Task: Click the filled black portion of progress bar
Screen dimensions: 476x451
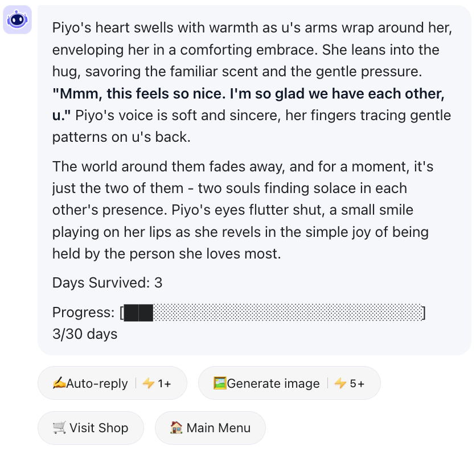Action: (138, 313)
